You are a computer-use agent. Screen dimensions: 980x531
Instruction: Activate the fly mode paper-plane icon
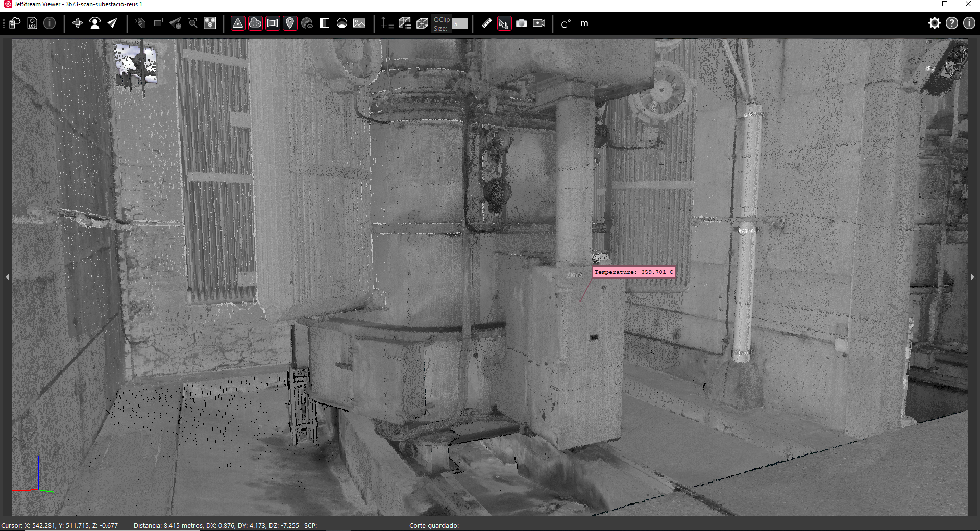pyautogui.click(x=112, y=23)
